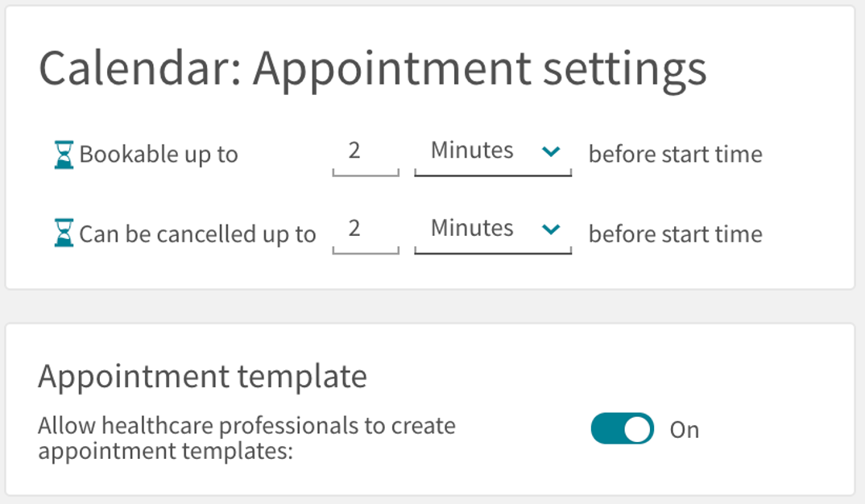Click before start time text in Bookable row
The height and width of the screenshot is (504, 865).
[x=676, y=155]
